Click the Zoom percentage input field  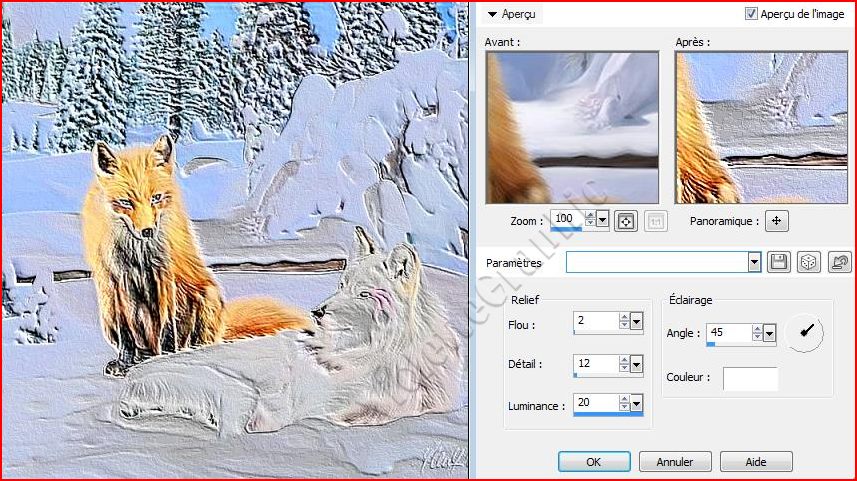click(565, 219)
